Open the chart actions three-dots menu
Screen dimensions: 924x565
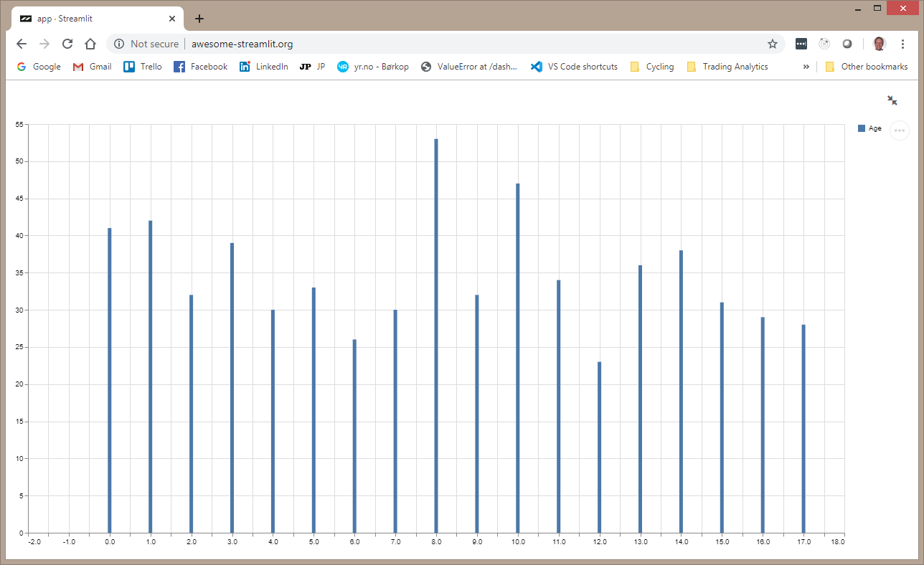pos(900,130)
